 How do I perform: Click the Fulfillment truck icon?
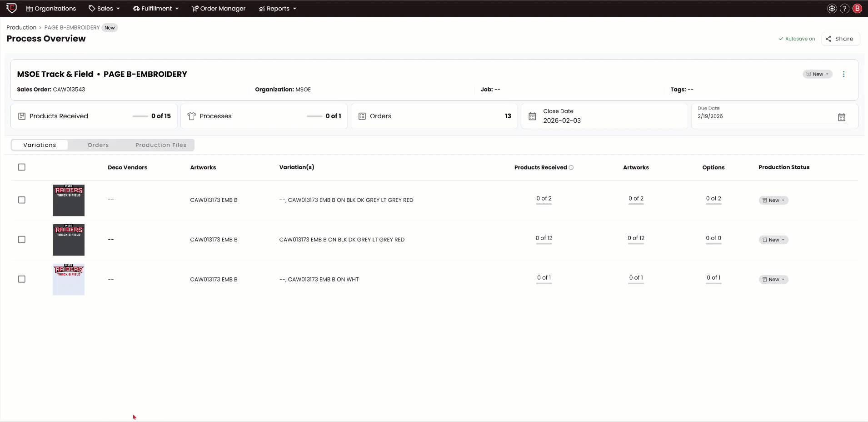click(x=135, y=8)
